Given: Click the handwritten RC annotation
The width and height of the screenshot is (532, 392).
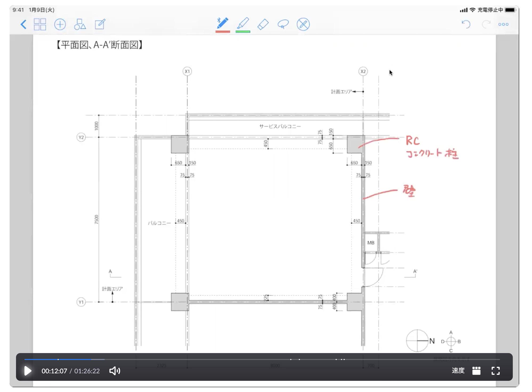Looking at the screenshot, I should coord(412,141).
